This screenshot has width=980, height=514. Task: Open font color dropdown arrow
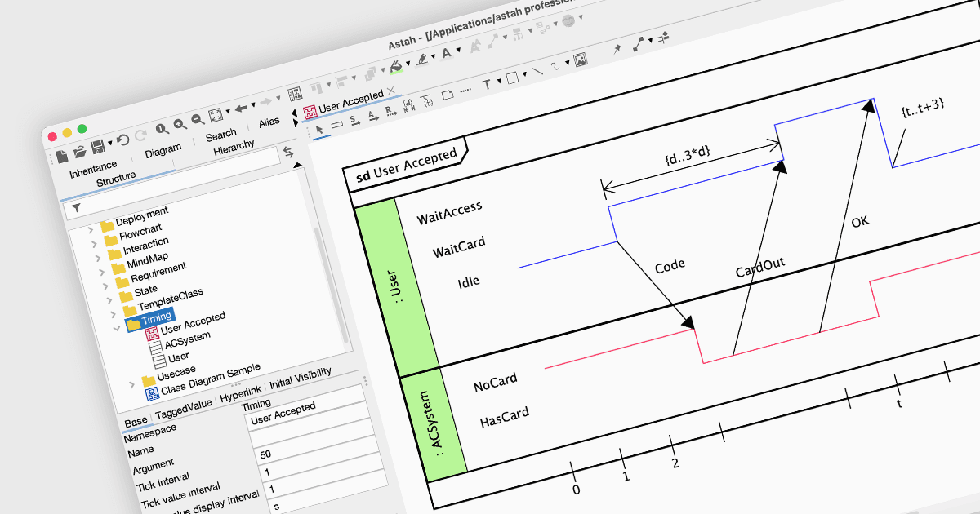[x=459, y=50]
